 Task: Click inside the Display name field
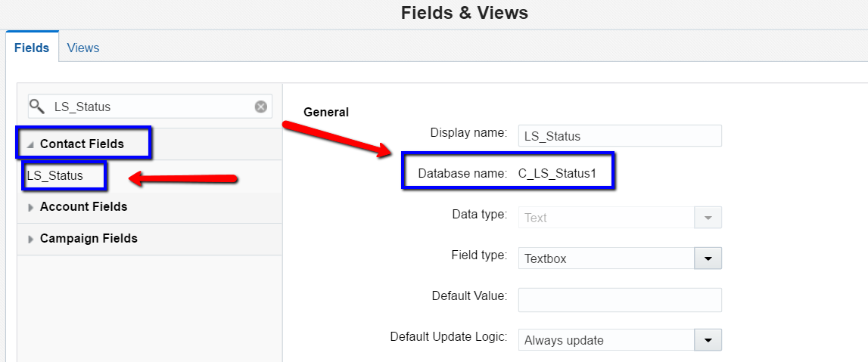pyautogui.click(x=620, y=136)
